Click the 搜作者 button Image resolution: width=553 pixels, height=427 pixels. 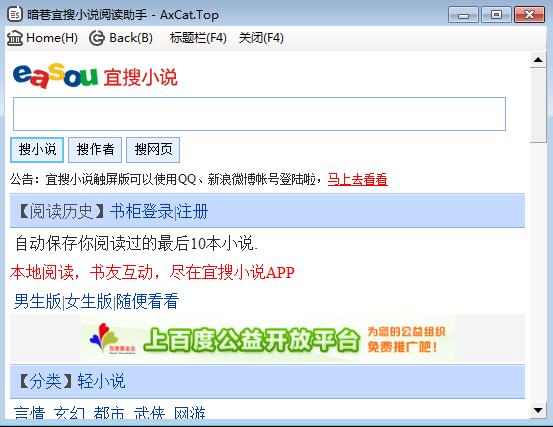[95, 150]
